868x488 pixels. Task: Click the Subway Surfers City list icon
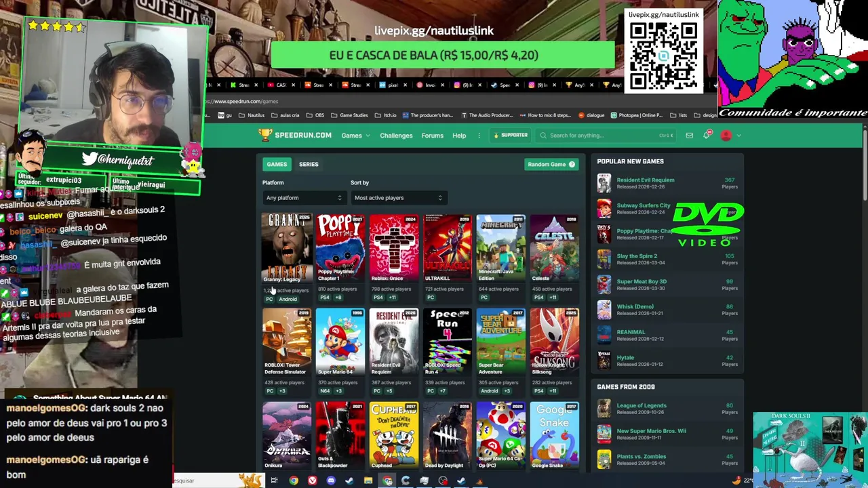[604, 209]
